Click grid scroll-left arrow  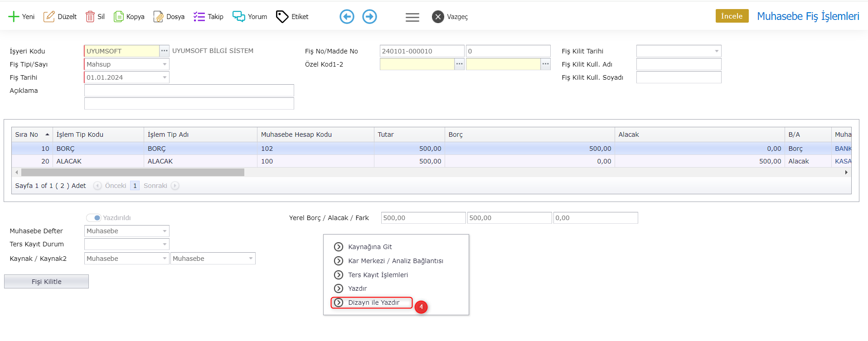[x=17, y=173]
